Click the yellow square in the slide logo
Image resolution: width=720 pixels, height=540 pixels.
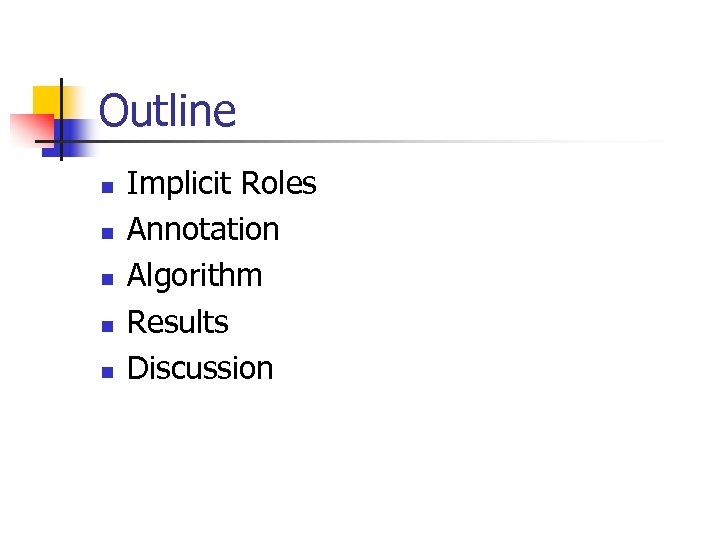coord(46,98)
